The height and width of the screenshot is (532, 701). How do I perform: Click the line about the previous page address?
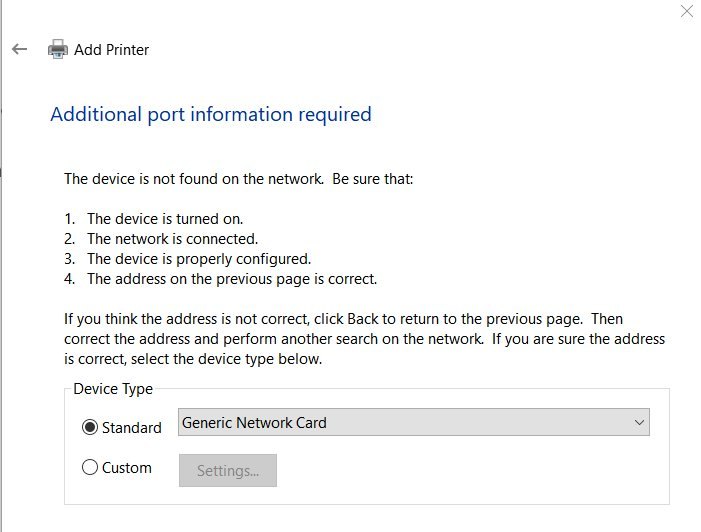(x=231, y=279)
